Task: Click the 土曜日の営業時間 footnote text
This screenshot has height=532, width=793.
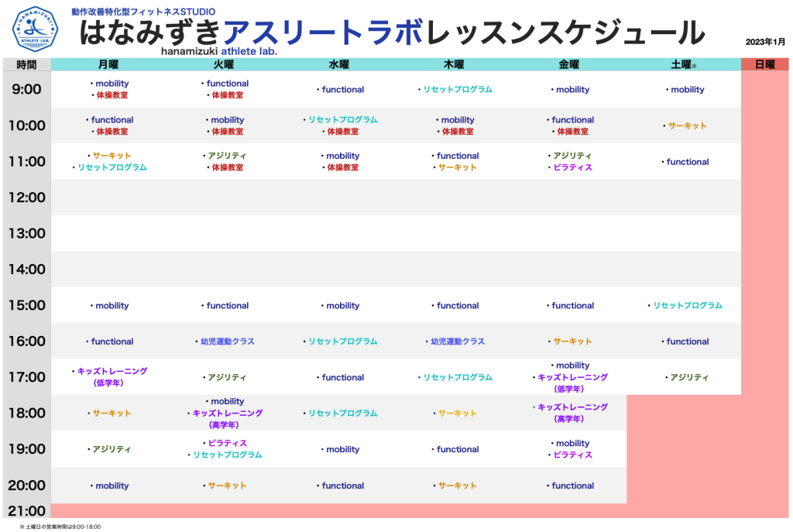Action: [60, 527]
